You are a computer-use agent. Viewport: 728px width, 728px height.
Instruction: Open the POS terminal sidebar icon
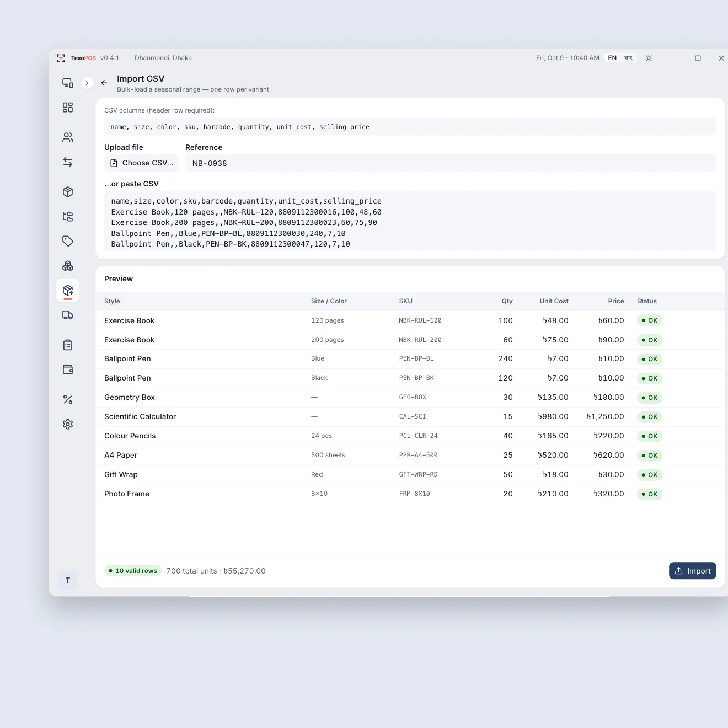(68, 83)
